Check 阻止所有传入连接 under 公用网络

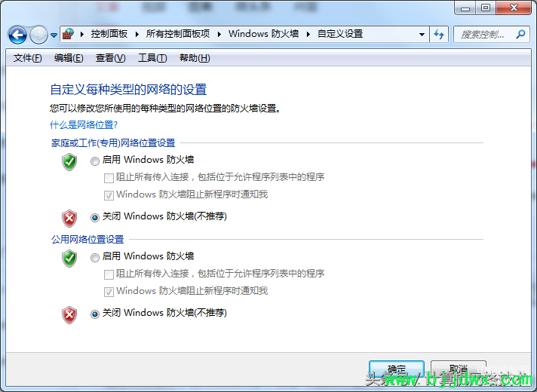point(109,274)
